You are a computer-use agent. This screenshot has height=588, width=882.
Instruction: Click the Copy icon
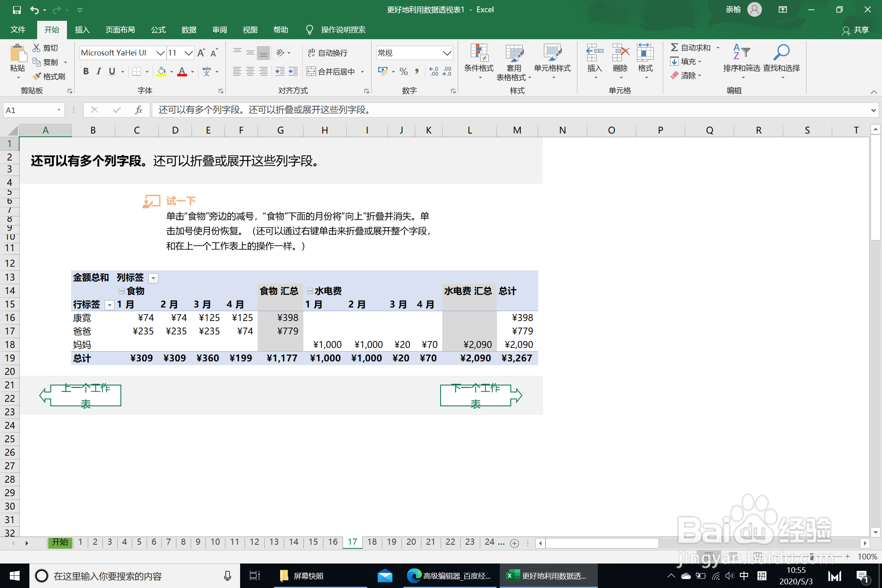(37, 62)
